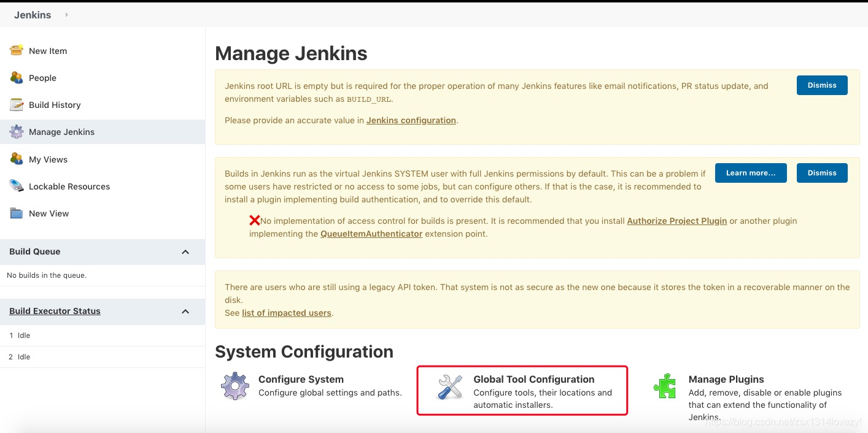Open People in the sidebar

click(x=42, y=78)
